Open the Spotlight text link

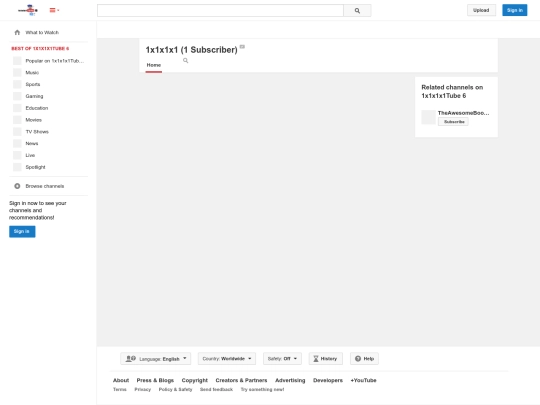point(35,167)
